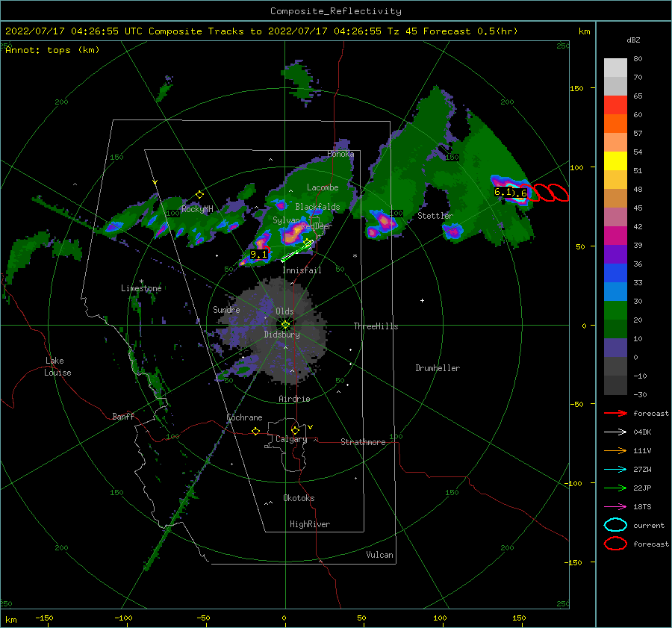This screenshot has height=628, width=672.
Task: Click the Drumheller label
Action: tap(438, 368)
